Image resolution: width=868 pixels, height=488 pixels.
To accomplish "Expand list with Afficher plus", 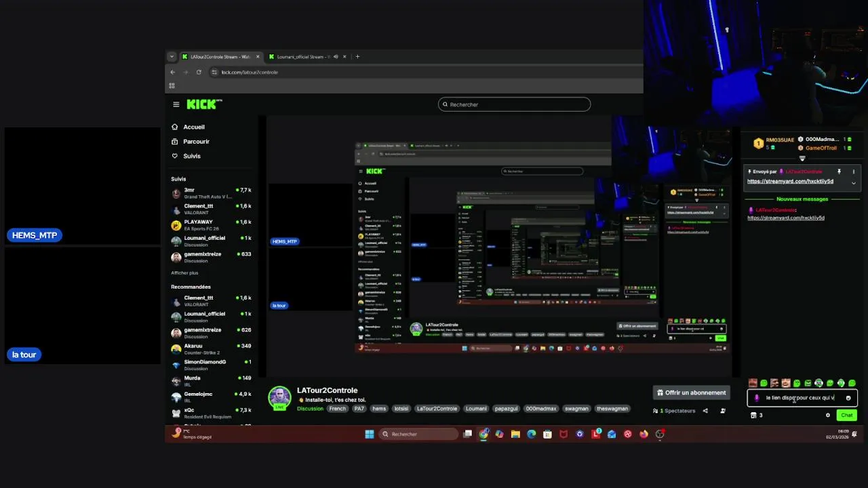I will (x=184, y=272).
